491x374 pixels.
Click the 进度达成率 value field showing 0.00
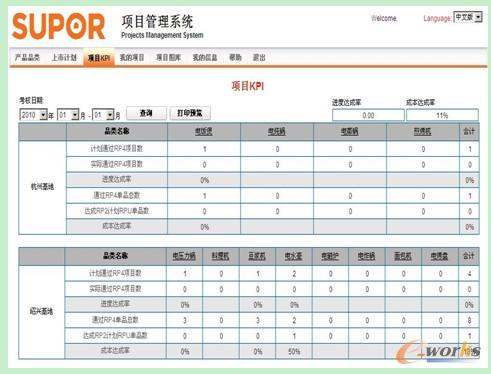pyautogui.click(x=368, y=115)
